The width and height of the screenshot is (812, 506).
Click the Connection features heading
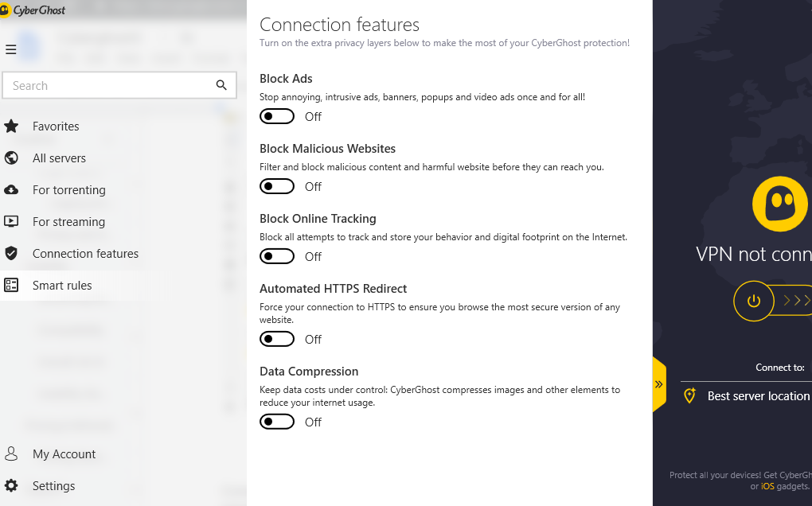tap(339, 25)
